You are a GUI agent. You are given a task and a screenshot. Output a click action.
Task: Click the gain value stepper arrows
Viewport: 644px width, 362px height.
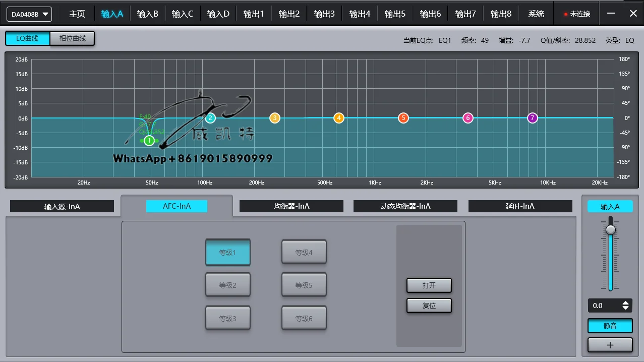click(x=625, y=306)
